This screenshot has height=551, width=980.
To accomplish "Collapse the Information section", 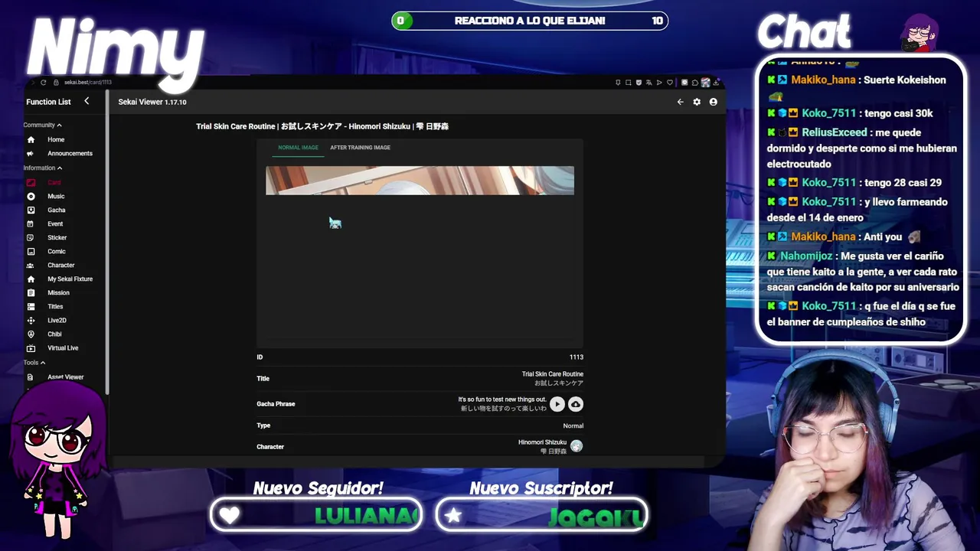I will pyautogui.click(x=60, y=168).
